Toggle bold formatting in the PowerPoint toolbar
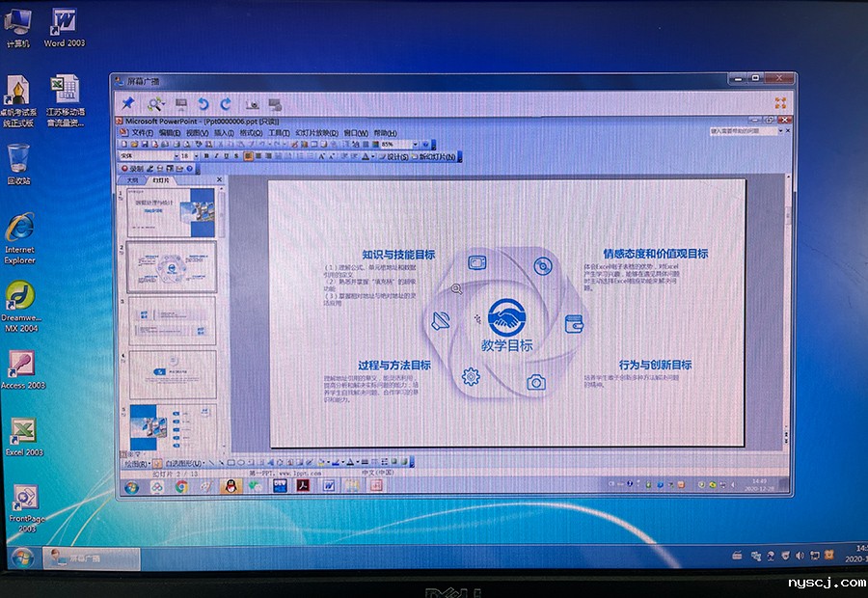This screenshot has height=598, width=868. pyautogui.click(x=208, y=155)
